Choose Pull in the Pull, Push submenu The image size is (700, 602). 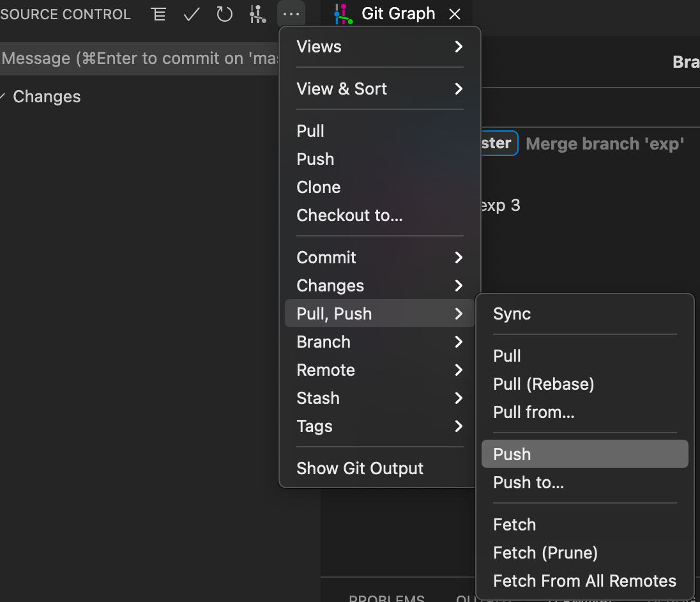[x=585, y=356]
